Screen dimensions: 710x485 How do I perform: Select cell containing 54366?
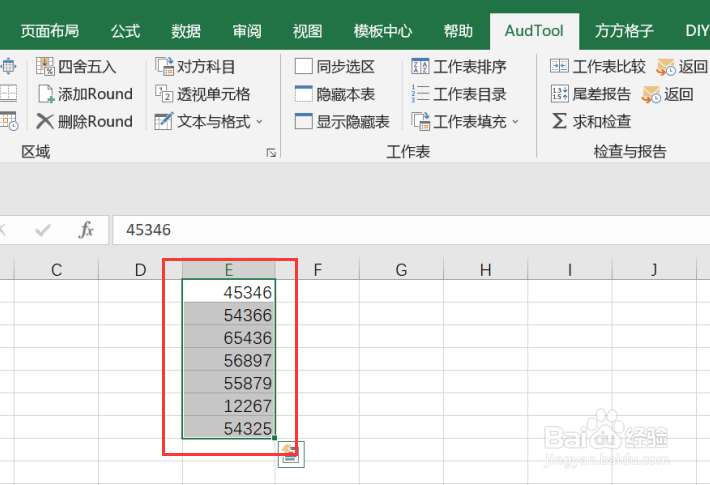point(229,315)
